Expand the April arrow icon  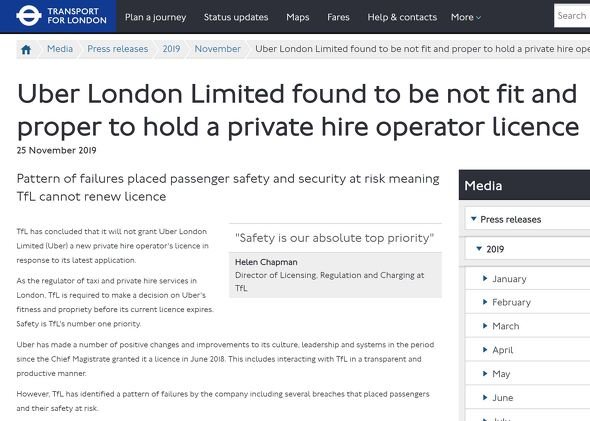click(485, 350)
